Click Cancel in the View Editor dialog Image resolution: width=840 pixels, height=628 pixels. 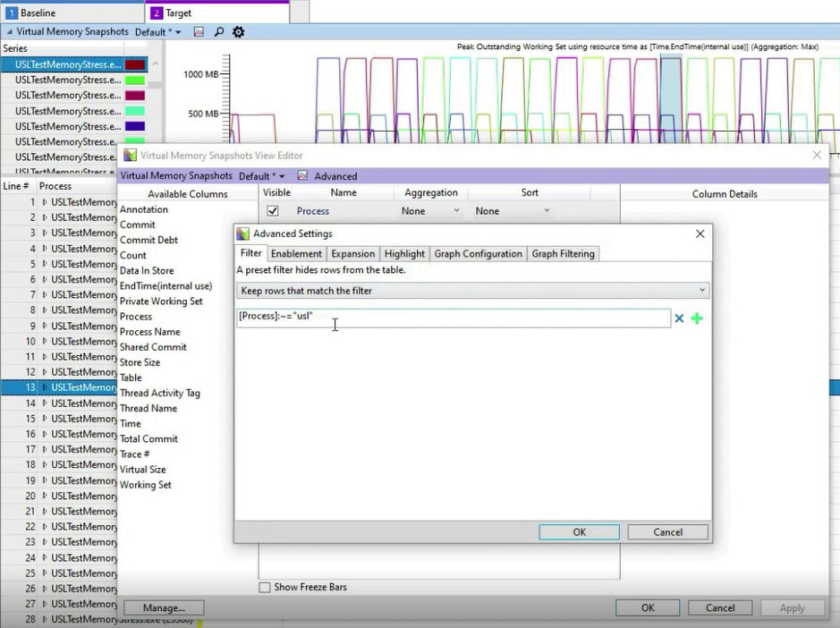tap(720, 607)
